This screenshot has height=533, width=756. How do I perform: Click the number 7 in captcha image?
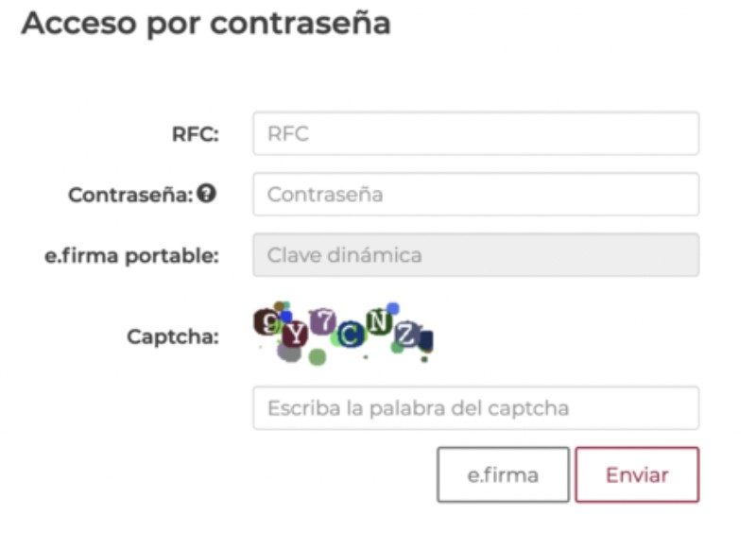tap(324, 320)
